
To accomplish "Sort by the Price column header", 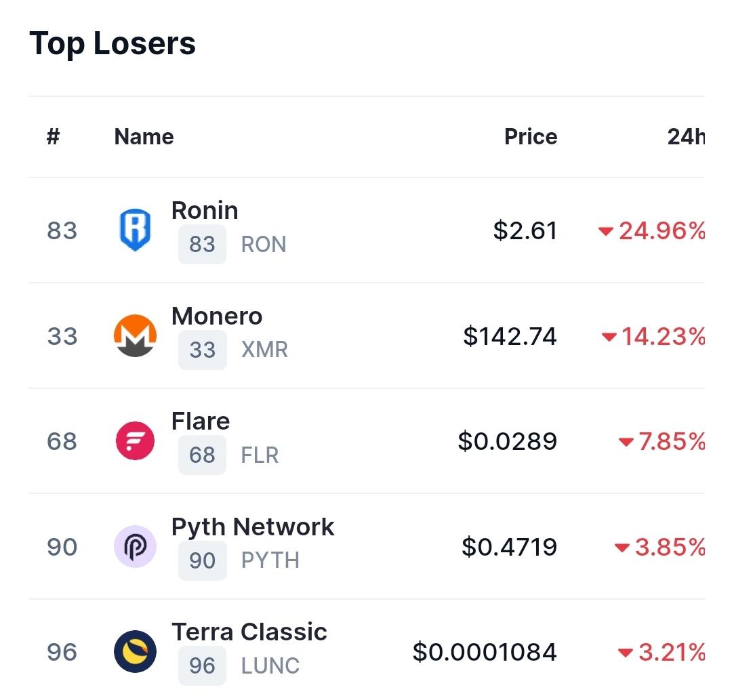I will [531, 137].
